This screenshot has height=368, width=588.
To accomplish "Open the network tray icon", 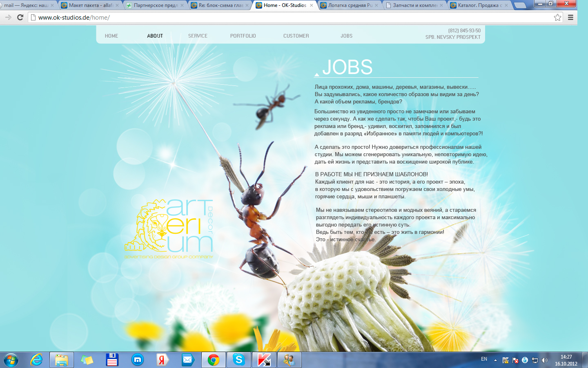I will pos(535,360).
